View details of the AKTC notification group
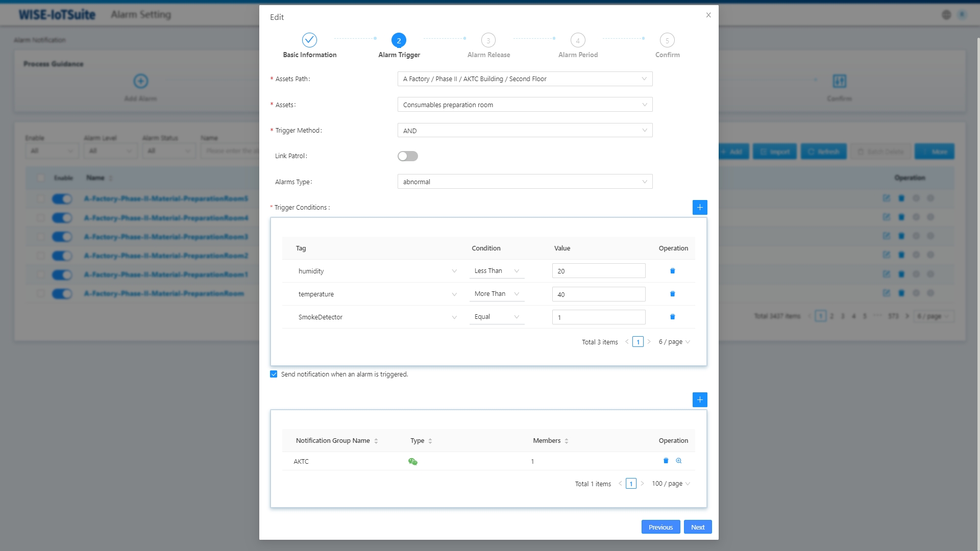 (679, 461)
